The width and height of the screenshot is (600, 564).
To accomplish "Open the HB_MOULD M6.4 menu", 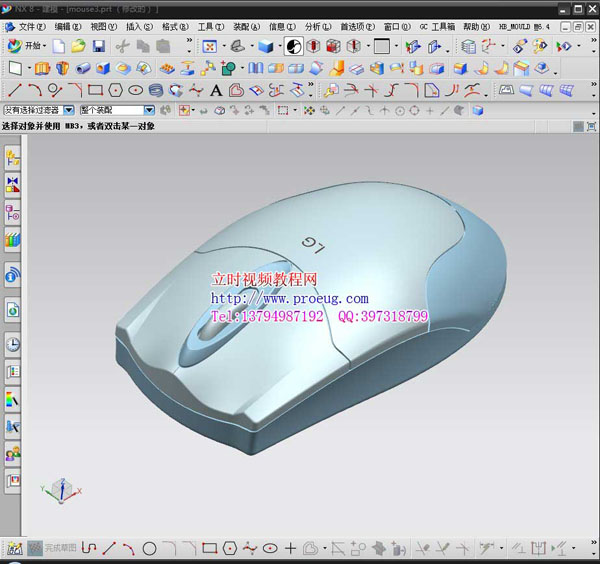I will pyautogui.click(x=524, y=27).
